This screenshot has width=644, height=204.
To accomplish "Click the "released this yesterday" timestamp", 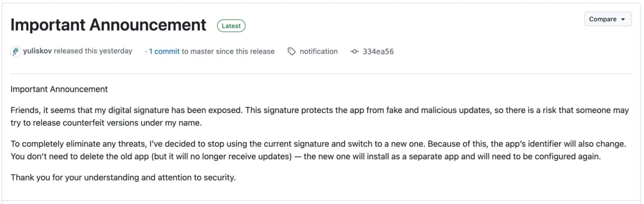I will point(93,51).
